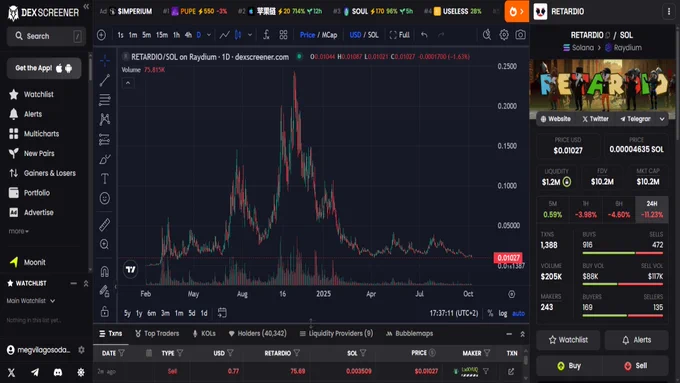Open the trending fire button

pyautogui.click(x=517, y=12)
